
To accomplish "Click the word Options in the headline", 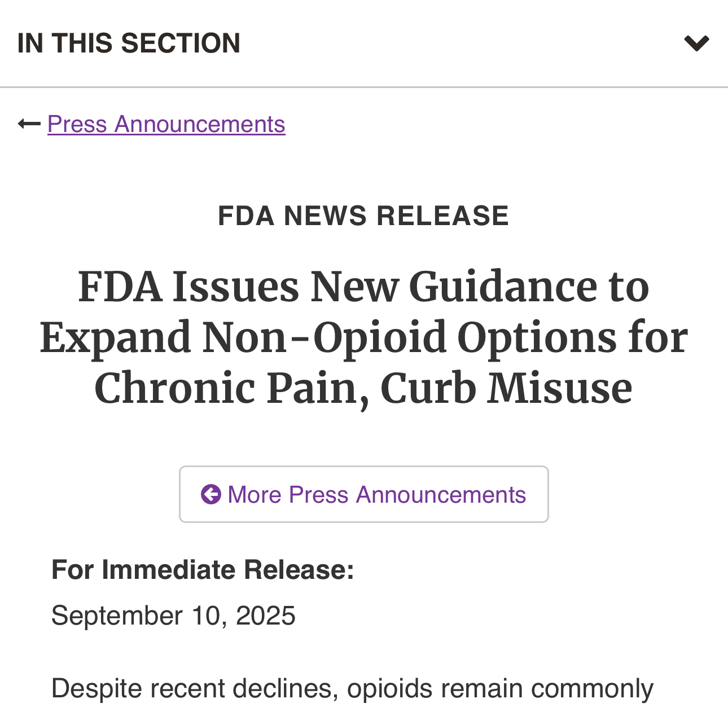I will 537,337.
